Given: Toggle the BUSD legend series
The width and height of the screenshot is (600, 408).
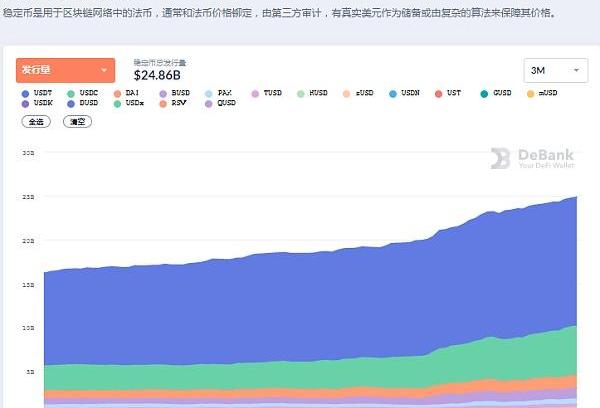Looking at the screenshot, I should [x=175, y=93].
